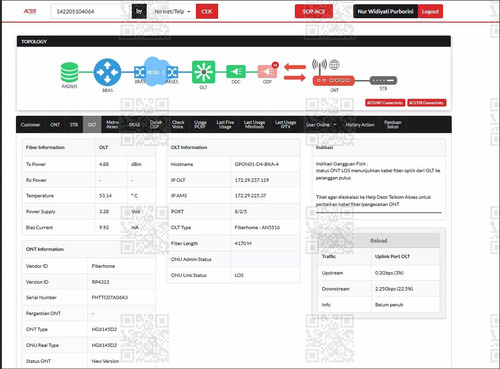Click hostname value GPON01-D4-BKA-4
Screen dimensions: 500x369
[256, 164]
